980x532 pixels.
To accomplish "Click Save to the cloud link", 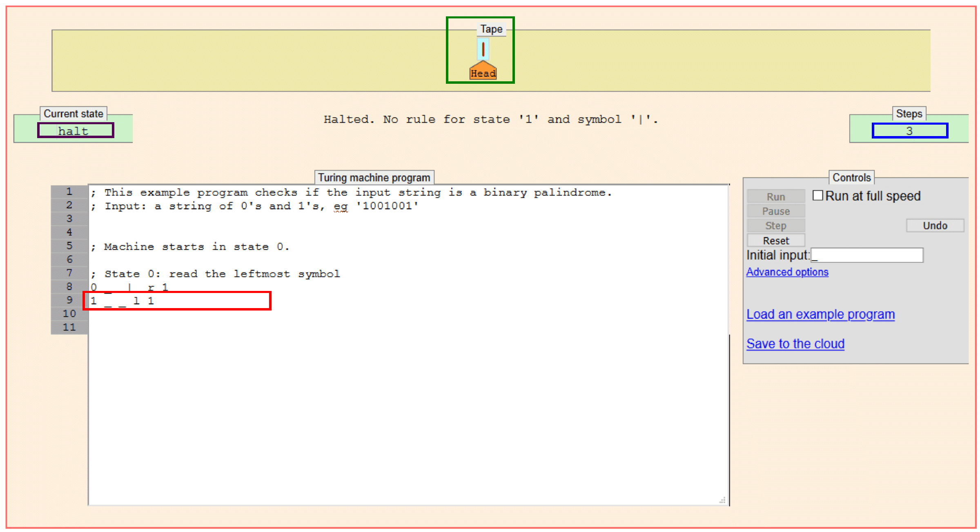I will click(795, 344).
